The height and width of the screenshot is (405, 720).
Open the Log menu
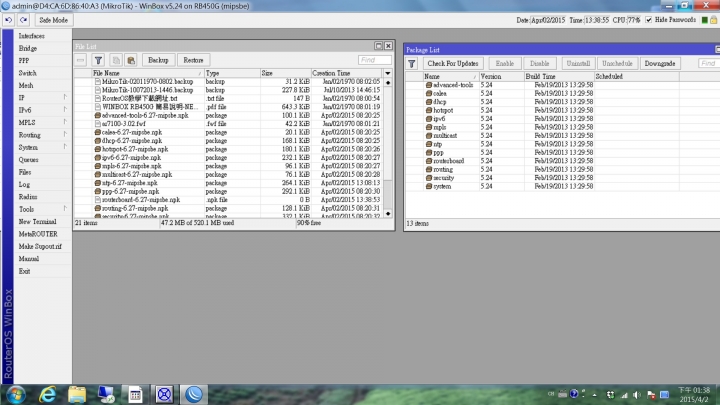24,185
